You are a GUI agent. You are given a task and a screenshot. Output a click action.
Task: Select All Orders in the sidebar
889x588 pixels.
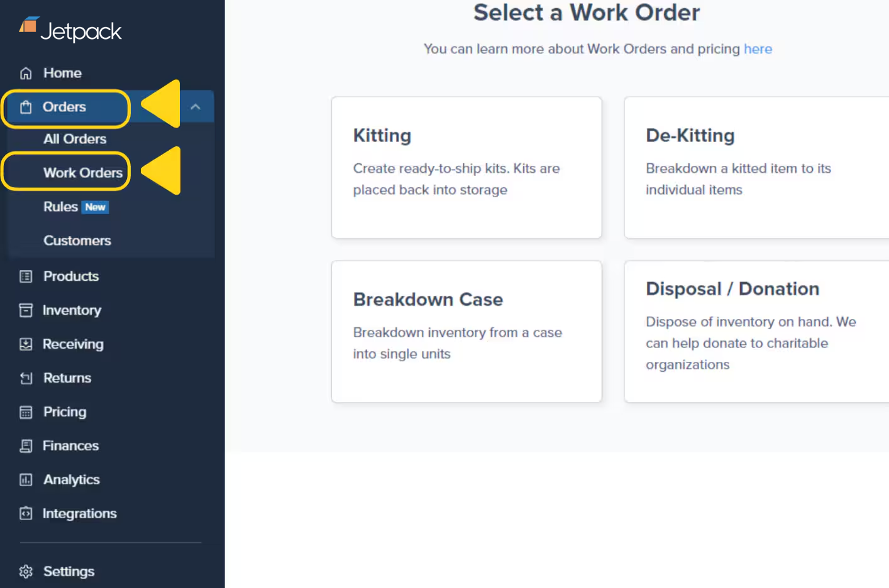click(75, 139)
